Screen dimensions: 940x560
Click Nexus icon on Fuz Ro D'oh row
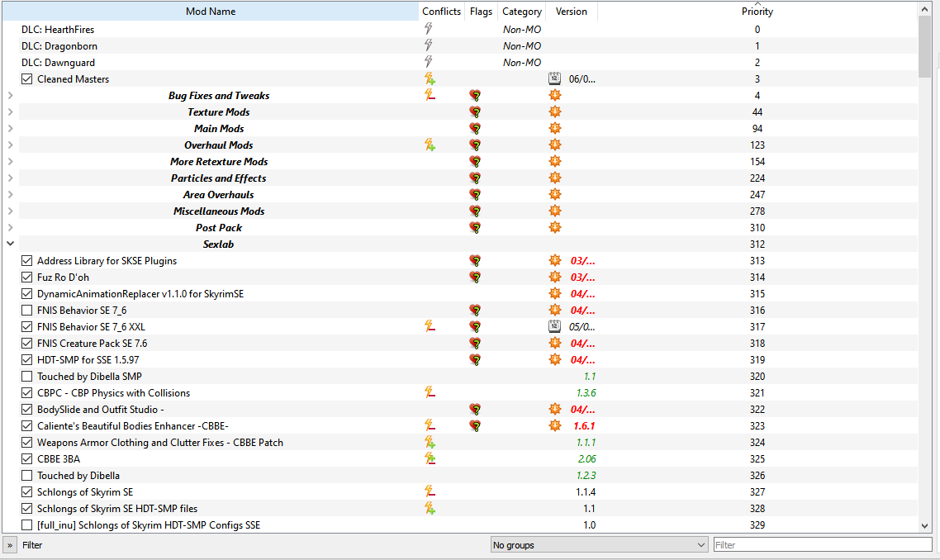coord(555,277)
